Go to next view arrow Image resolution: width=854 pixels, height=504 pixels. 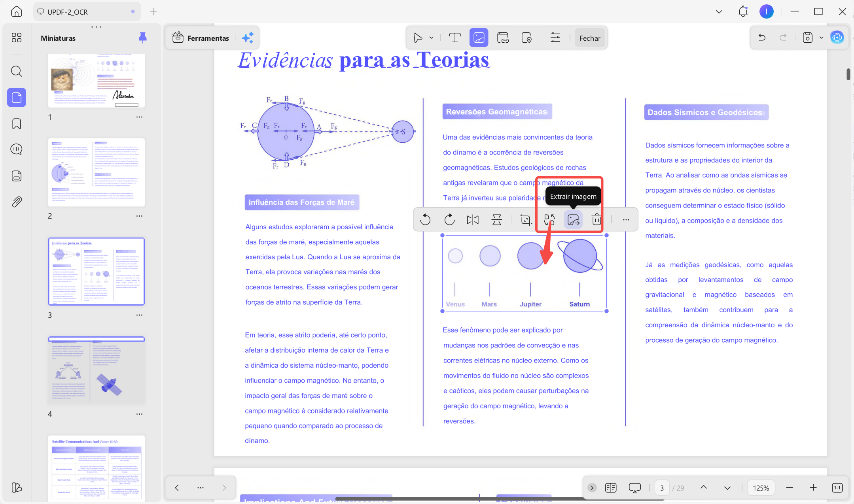224,488
